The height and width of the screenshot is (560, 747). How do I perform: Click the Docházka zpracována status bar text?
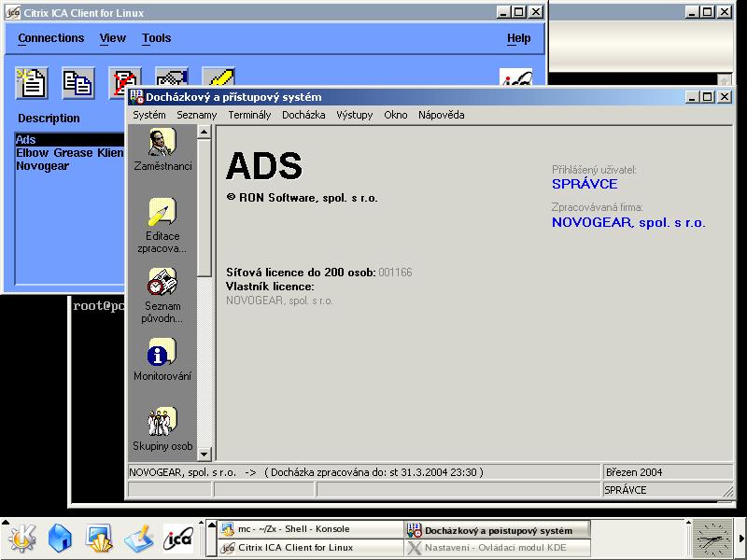coord(374,472)
